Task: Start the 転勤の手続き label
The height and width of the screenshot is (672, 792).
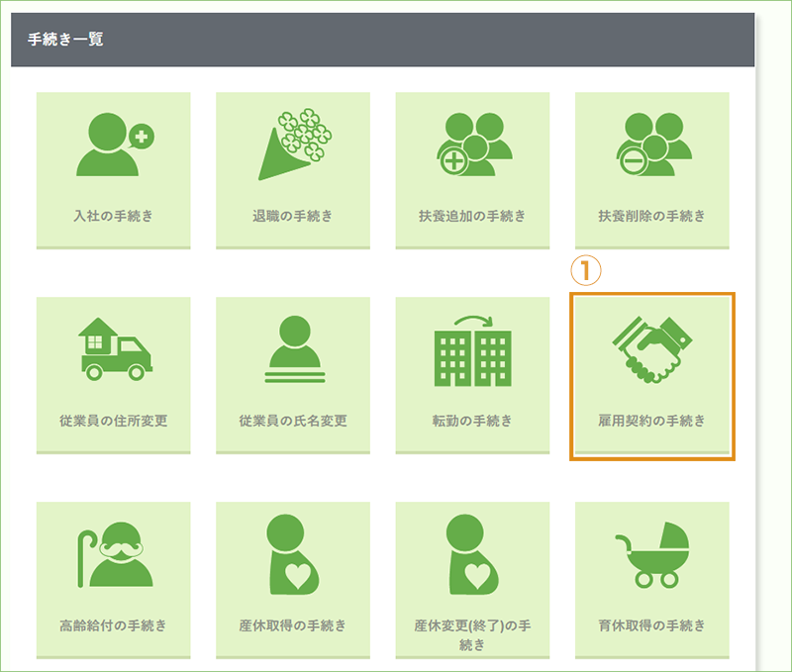Action: pos(472,421)
